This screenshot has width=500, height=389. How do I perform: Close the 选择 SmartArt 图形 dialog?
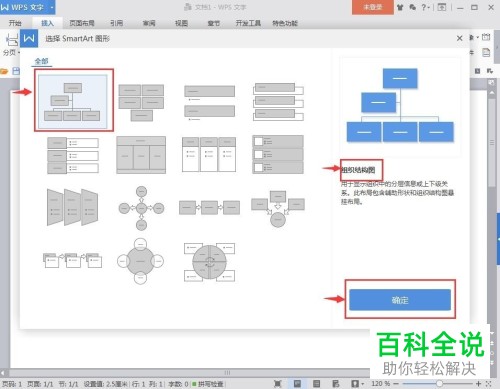(460, 38)
